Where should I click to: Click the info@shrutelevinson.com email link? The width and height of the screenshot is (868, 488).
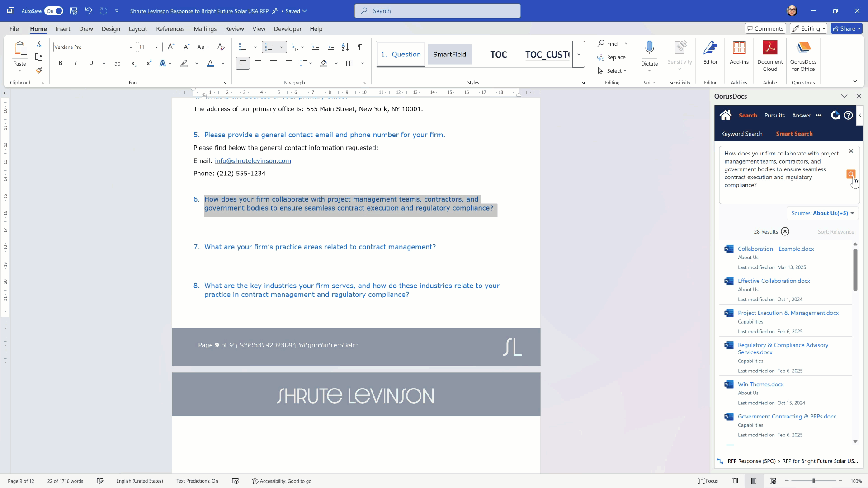pos(253,161)
